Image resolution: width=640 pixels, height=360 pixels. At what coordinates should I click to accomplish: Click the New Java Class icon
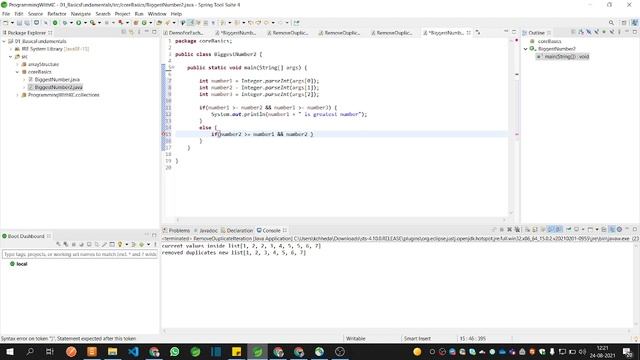point(144,23)
